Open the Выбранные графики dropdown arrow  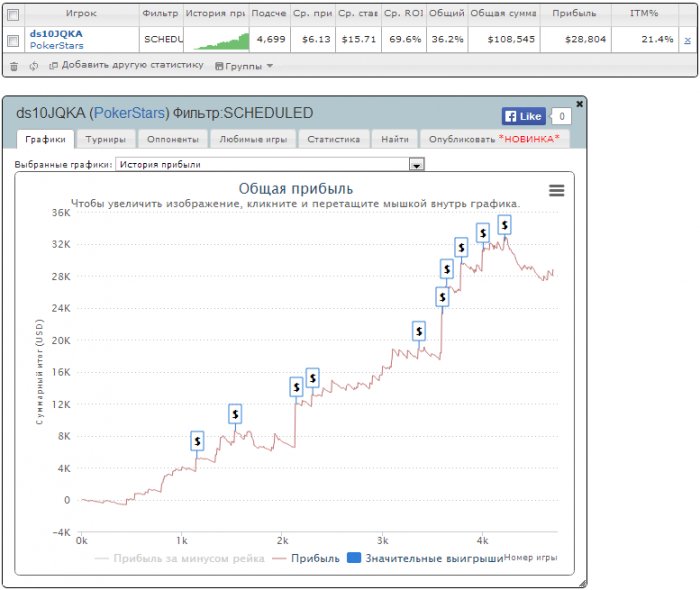pos(416,165)
